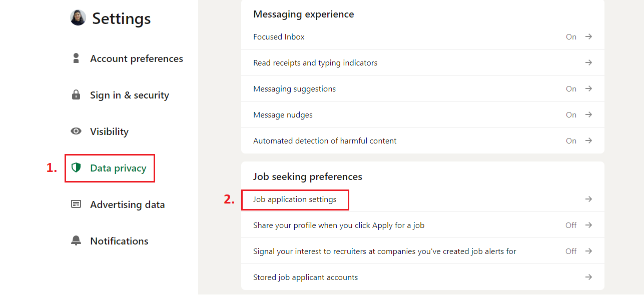Select the Notifications bell icon

pyautogui.click(x=76, y=240)
